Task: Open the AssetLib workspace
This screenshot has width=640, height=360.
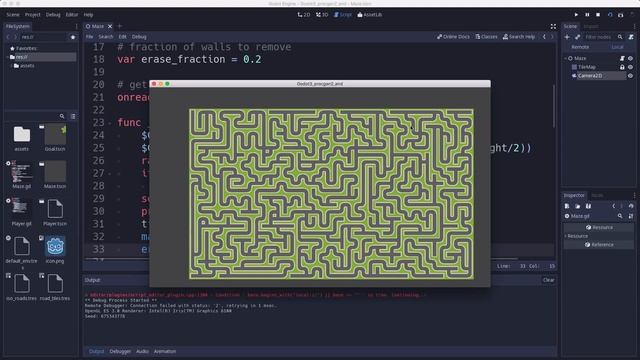Action: [x=370, y=15]
